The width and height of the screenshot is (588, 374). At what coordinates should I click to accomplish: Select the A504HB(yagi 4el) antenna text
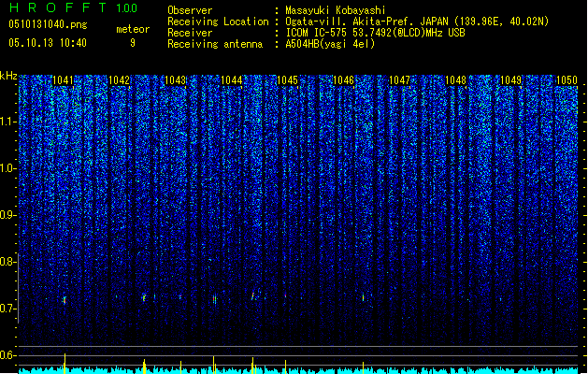coord(330,44)
